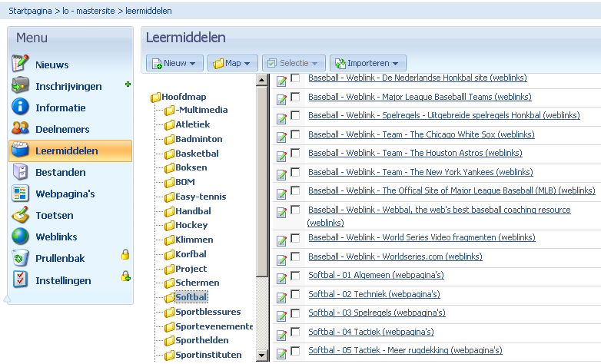Screen dimensions: 601x364
Task: Click the blue Informatie info icon
Action: coord(20,107)
